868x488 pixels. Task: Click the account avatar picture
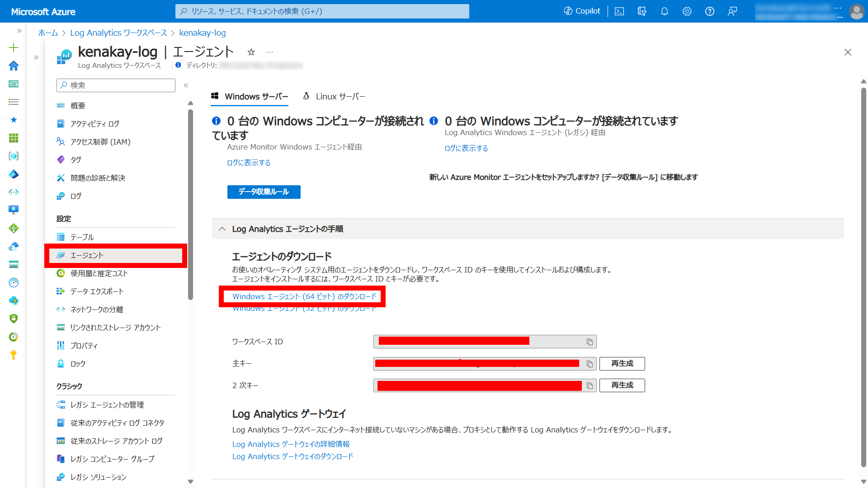pos(856,11)
